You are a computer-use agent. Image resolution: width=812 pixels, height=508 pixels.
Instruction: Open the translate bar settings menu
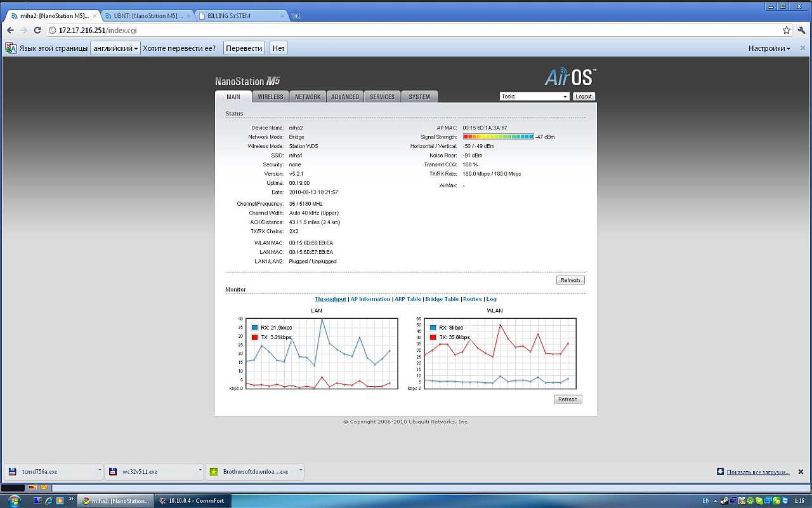[x=769, y=48]
